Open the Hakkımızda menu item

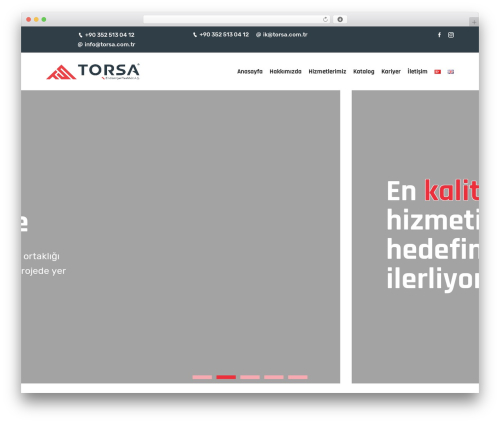pyautogui.click(x=285, y=71)
